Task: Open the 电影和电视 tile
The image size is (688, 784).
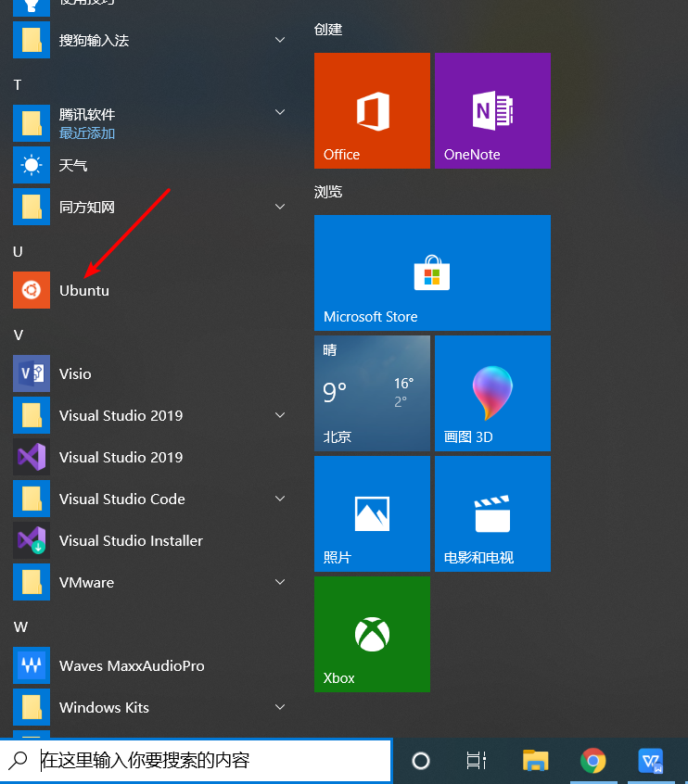Action: tap(493, 513)
